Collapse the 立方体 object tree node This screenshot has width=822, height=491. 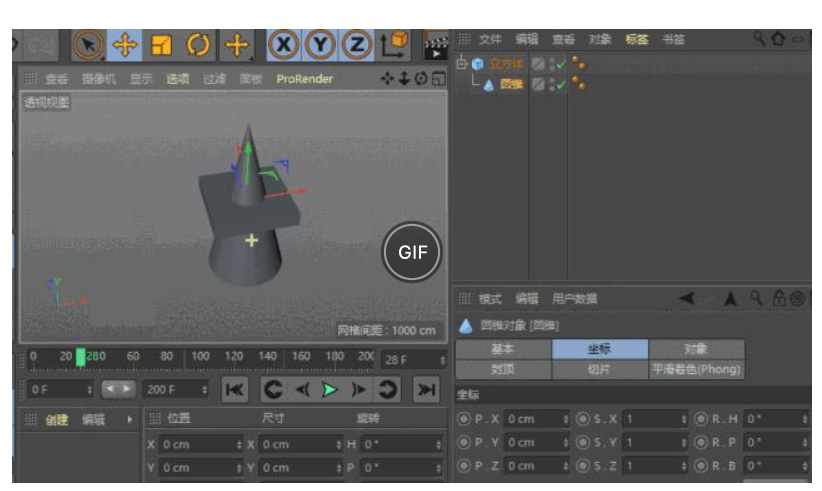[462, 64]
